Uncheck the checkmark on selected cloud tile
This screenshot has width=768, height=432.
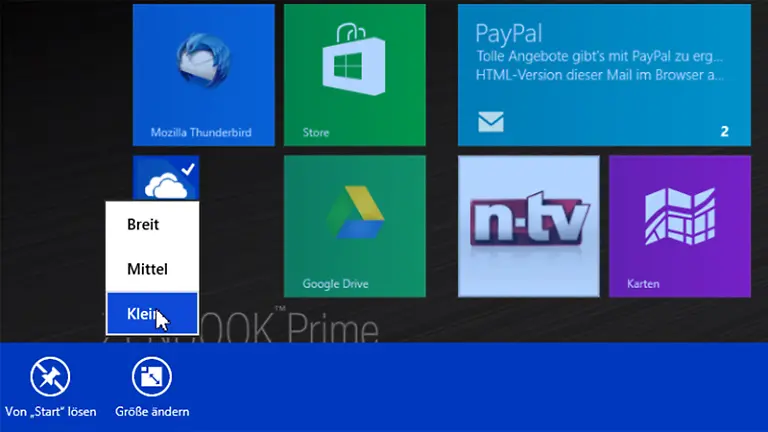pos(188,168)
